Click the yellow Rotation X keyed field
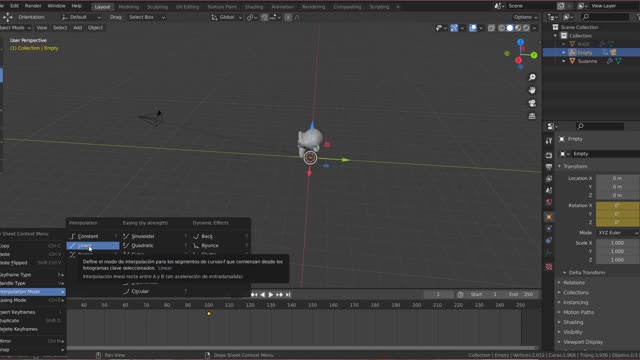The width and height of the screenshot is (640, 360). tap(618, 205)
